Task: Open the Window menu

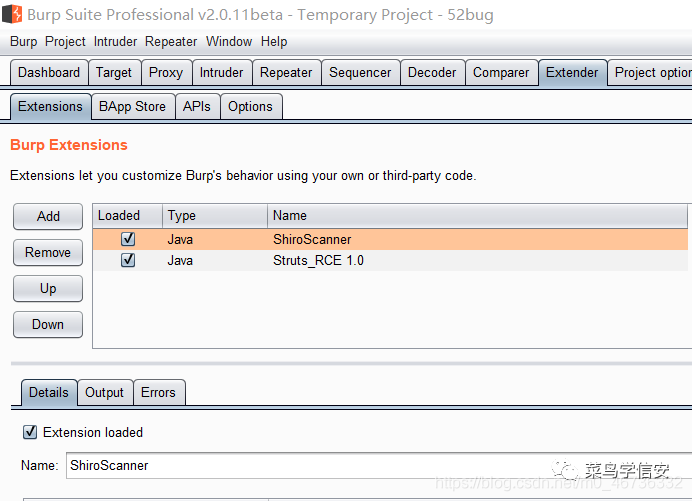Action: (x=229, y=41)
